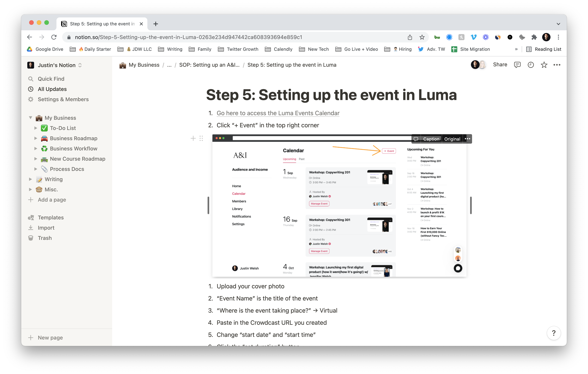Click the Caption button on image
The width and height of the screenshot is (588, 374).
(x=431, y=139)
